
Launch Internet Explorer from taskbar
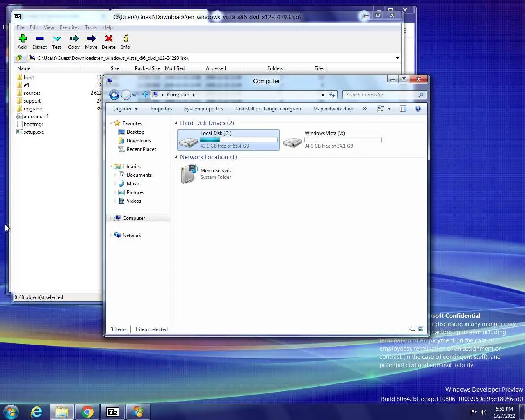pos(37,412)
